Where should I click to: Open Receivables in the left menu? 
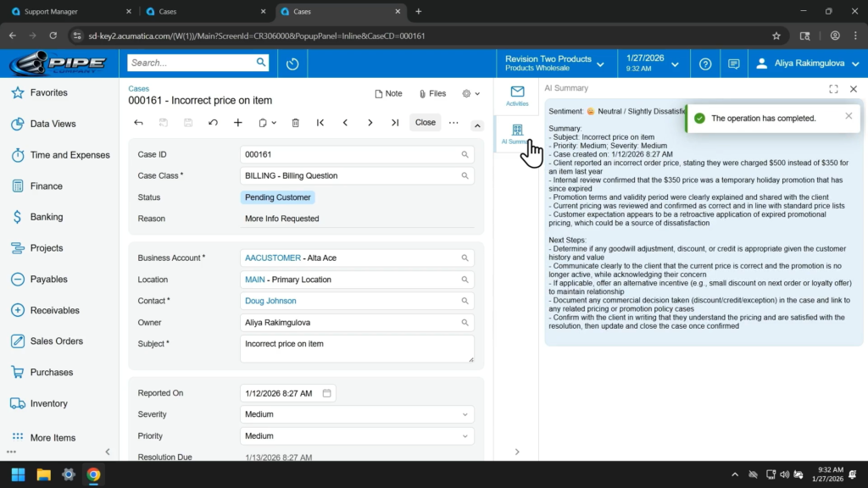coord(55,310)
